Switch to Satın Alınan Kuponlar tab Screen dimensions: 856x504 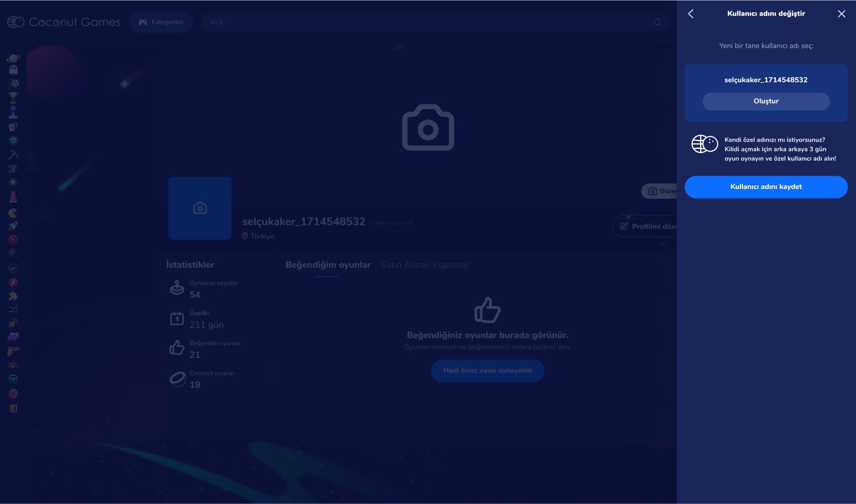click(424, 265)
